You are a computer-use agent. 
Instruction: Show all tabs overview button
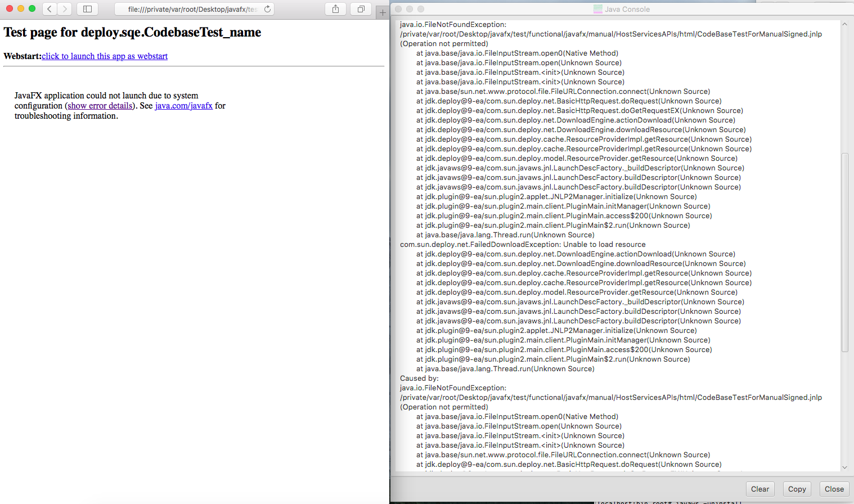[x=361, y=9]
